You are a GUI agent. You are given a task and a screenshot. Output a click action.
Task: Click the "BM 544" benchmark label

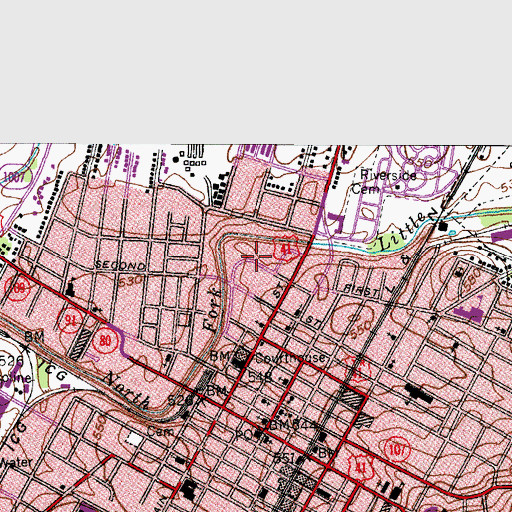click(x=293, y=425)
